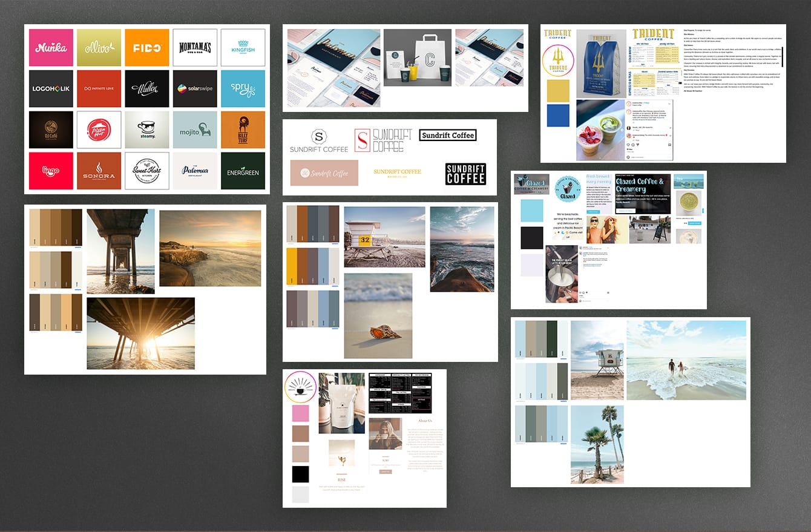The width and height of the screenshot is (811, 532).
Task: Select the Kingfish crown logo tile
Action: (243, 48)
